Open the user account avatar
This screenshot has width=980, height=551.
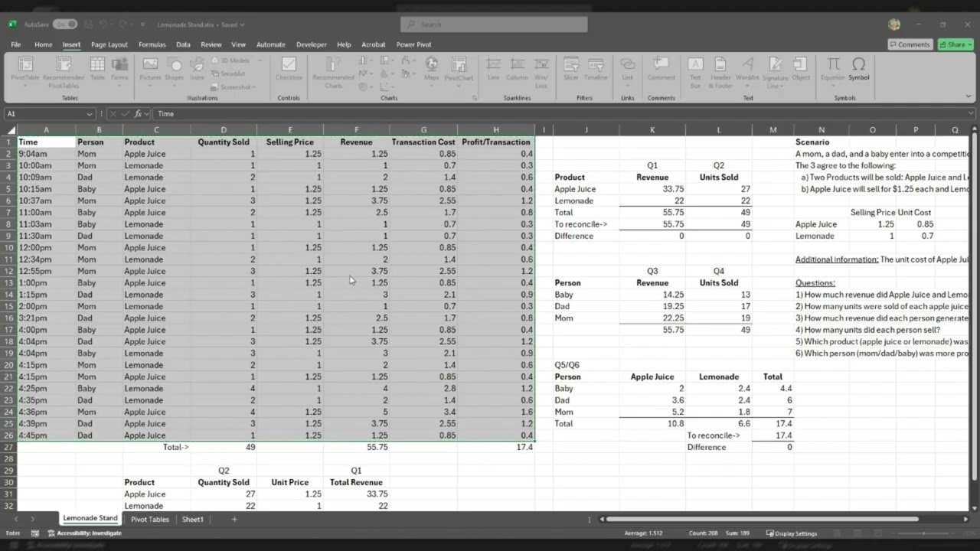tap(894, 24)
